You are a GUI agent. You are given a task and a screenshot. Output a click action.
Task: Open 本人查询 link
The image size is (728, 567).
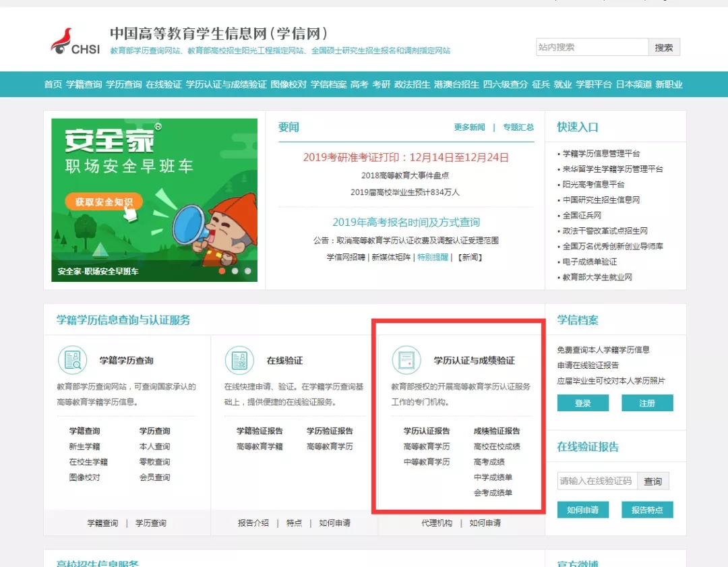tap(154, 446)
